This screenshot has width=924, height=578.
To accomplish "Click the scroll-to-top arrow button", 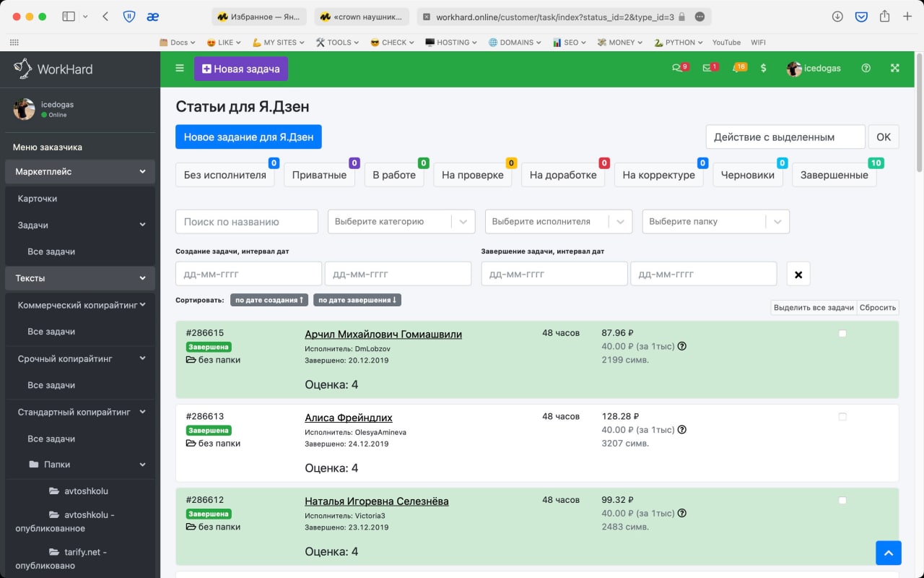I will click(x=889, y=553).
